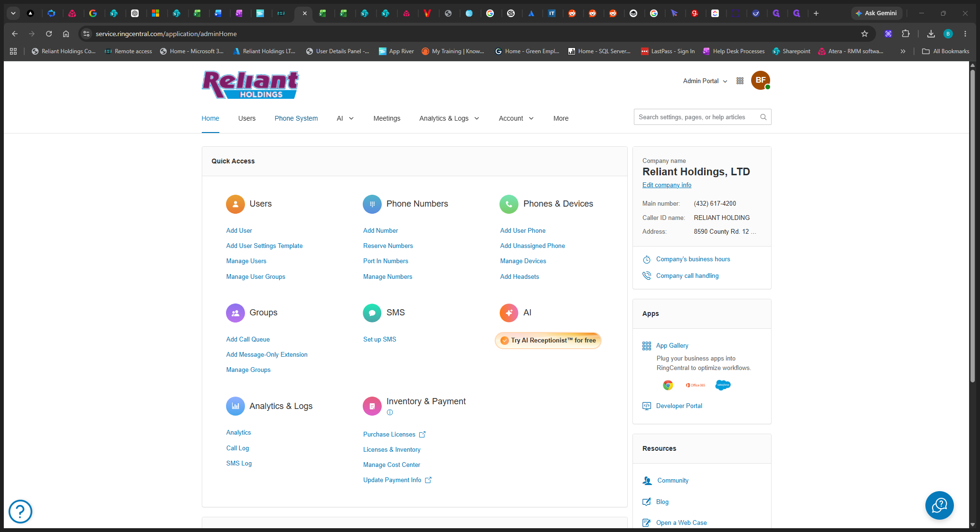Open the LastPass - Sign In bookmark
The height and width of the screenshot is (532, 980).
[667, 51]
